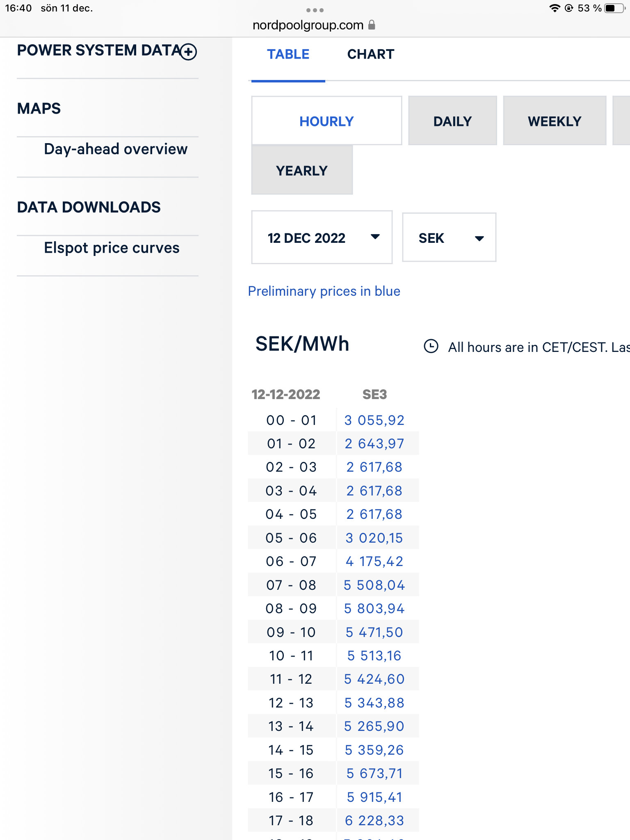Screen dimensions: 630x840
Task: Tap the three-dots multitasking icon
Action: [x=315, y=10]
